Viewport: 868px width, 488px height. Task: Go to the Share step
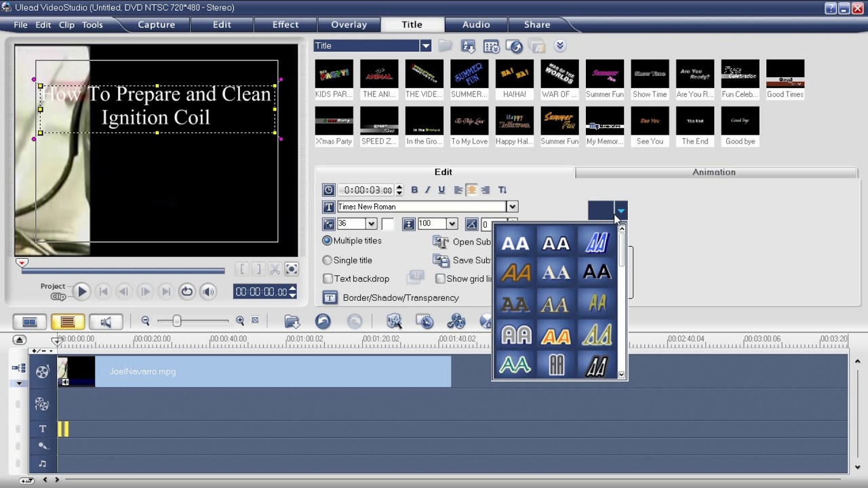pos(537,24)
